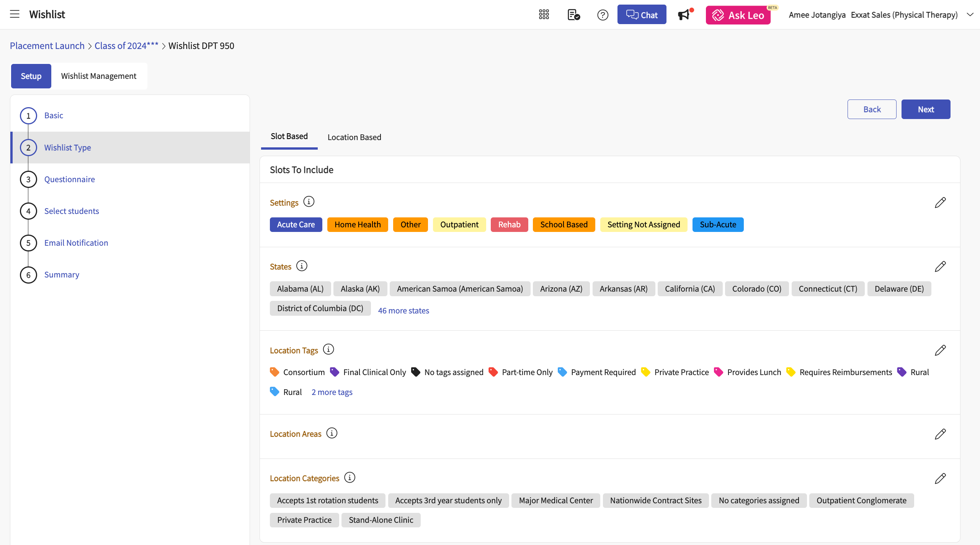Edit Settings with the pencil icon
The image size is (980, 545).
click(x=940, y=202)
